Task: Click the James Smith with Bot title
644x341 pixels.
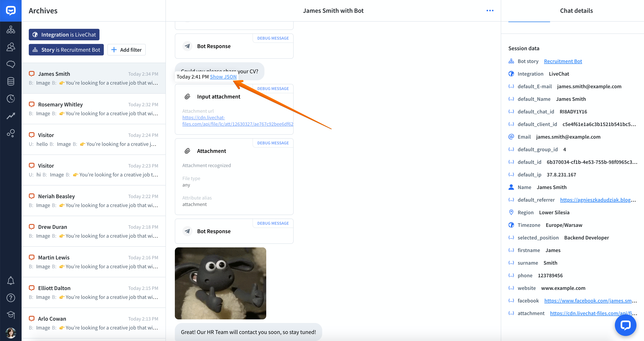Action: pos(333,10)
